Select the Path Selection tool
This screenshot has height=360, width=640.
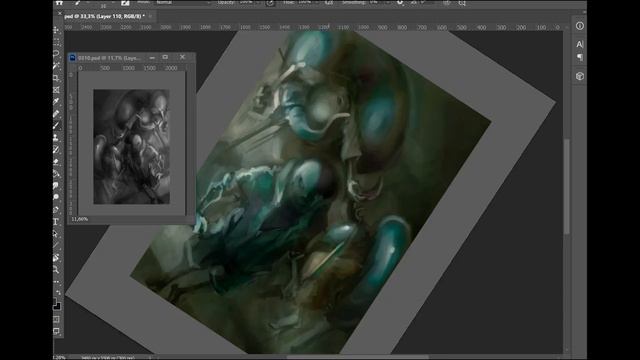[x=56, y=233]
